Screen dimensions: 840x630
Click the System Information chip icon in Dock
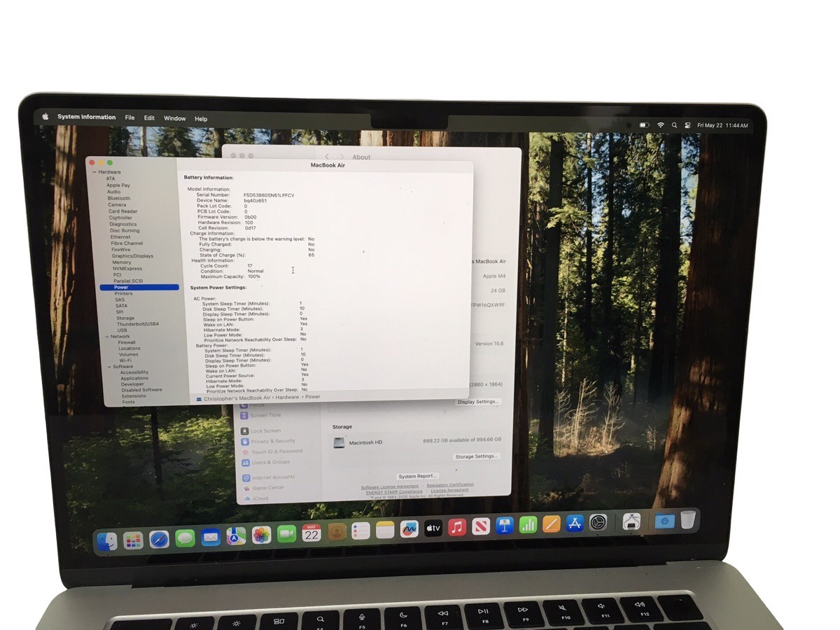click(631, 521)
